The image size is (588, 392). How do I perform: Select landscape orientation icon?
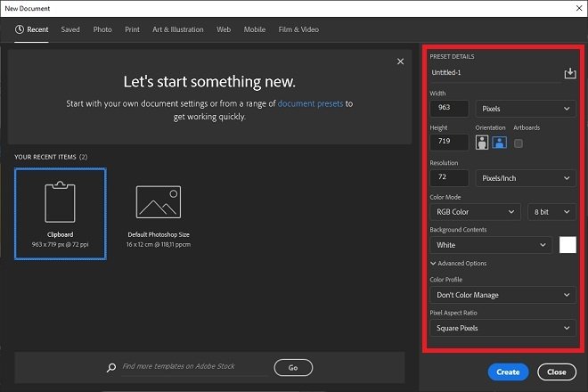500,143
